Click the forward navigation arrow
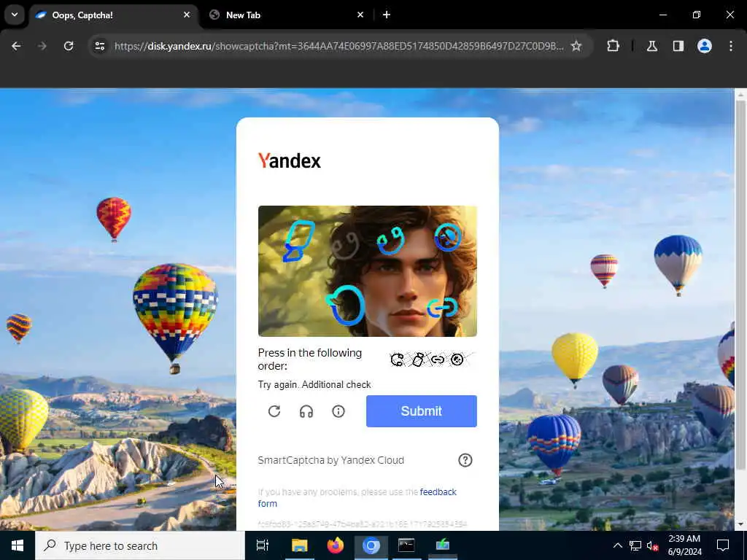Screen dimensions: 747x560 click(x=42, y=46)
